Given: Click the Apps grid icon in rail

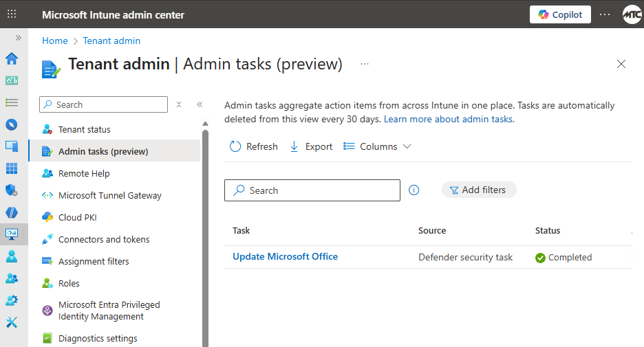Looking at the screenshot, I should pyautogui.click(x=11, y=168).
